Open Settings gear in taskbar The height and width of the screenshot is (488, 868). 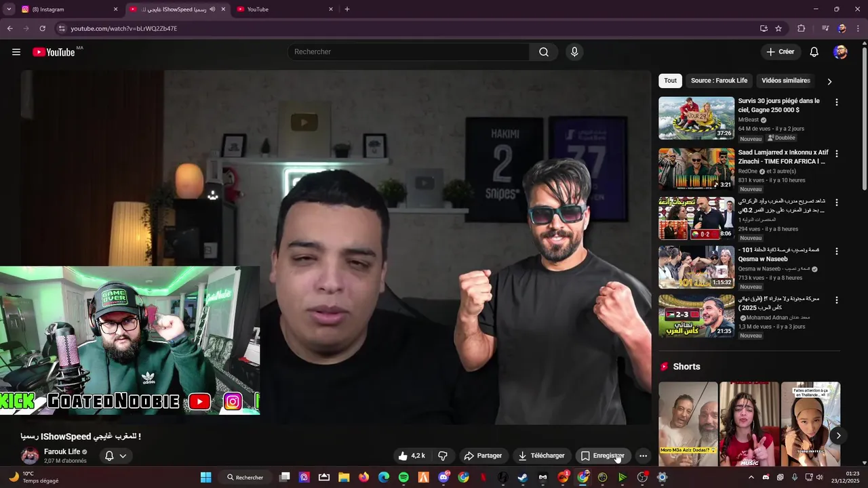[662, 477]
